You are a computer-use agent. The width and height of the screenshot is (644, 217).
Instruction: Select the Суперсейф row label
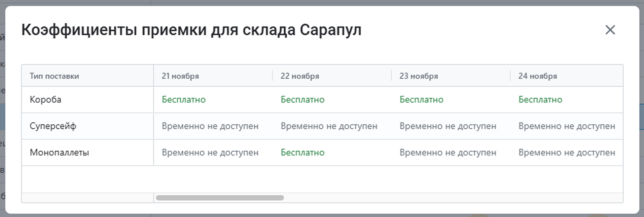point(53,126)
